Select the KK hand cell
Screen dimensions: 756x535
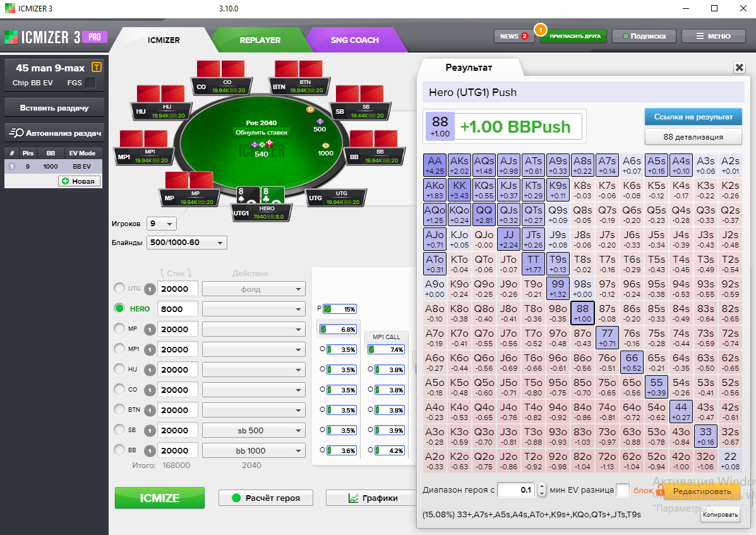460,189
